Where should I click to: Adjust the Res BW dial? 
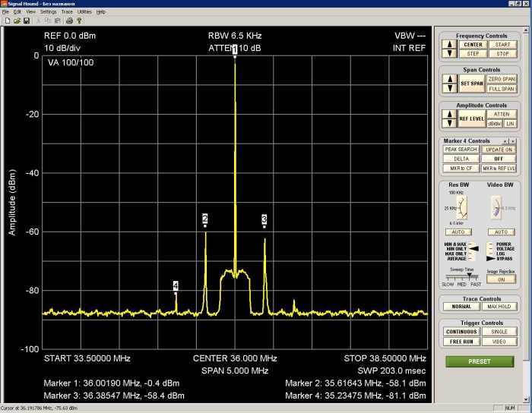[462, 208]
